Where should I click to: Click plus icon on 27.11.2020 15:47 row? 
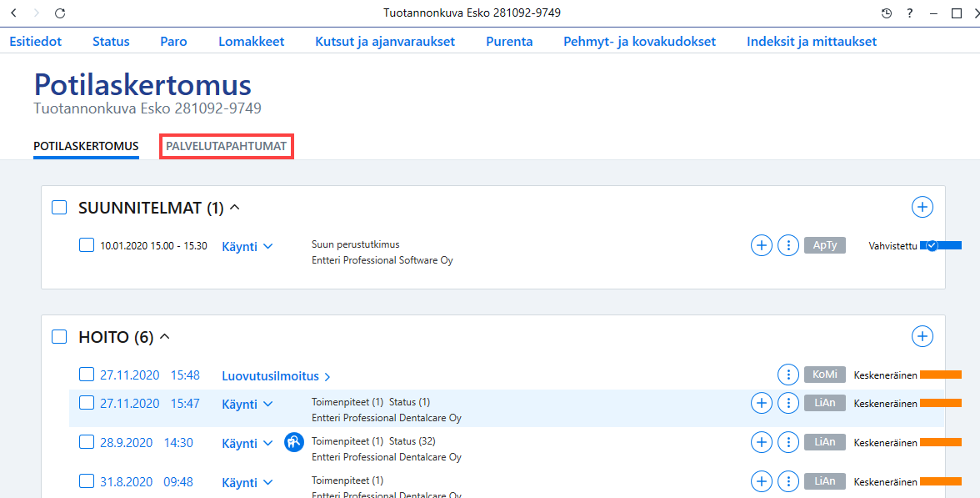tap(762, 404)
